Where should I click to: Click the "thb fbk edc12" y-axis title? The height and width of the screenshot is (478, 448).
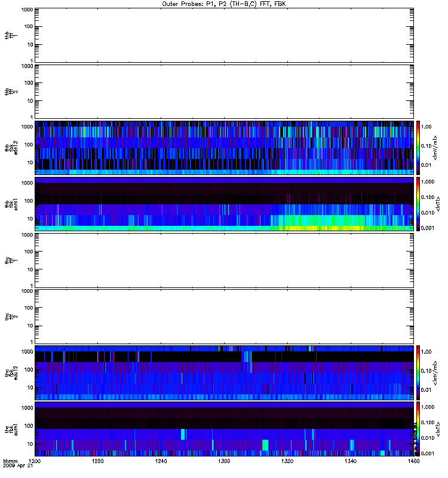click(11, 148)
